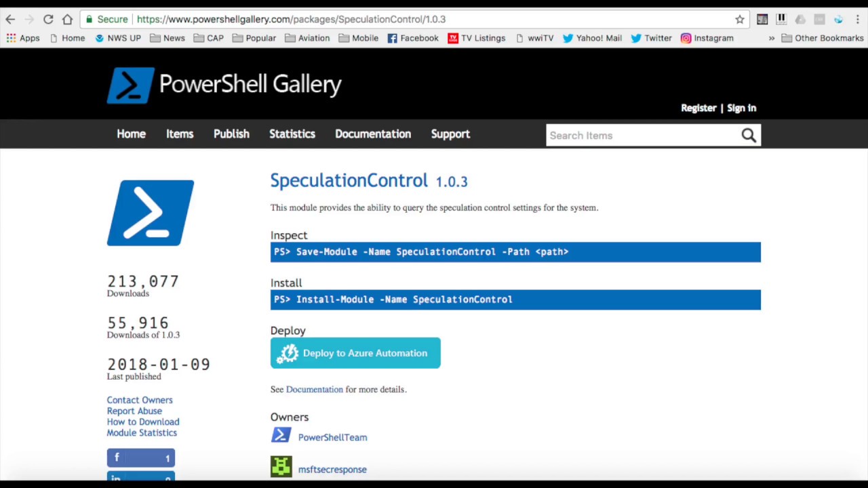Screen dimensions: 868x488
Task: Click the Report Abuse link
Action: coord(134,411)
